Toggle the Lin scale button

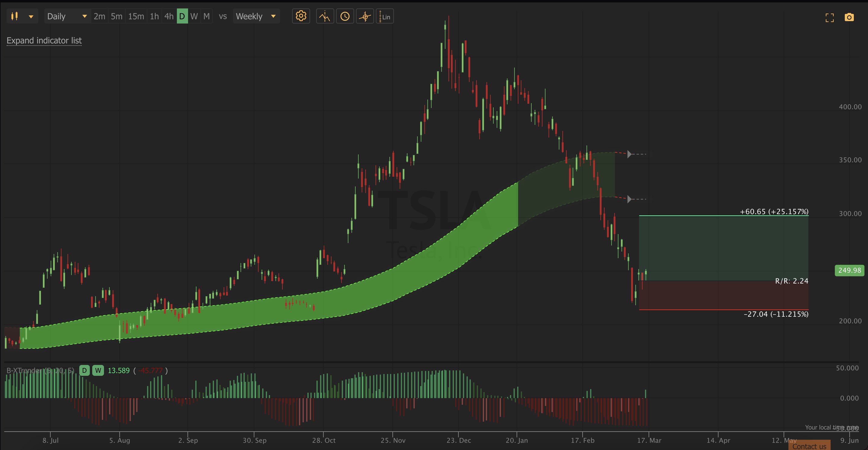click(x=385, y=16)
